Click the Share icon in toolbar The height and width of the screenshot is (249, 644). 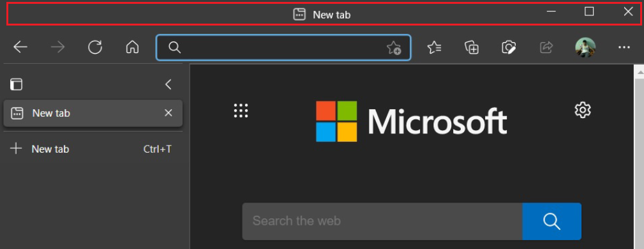(x=546, y=48)
